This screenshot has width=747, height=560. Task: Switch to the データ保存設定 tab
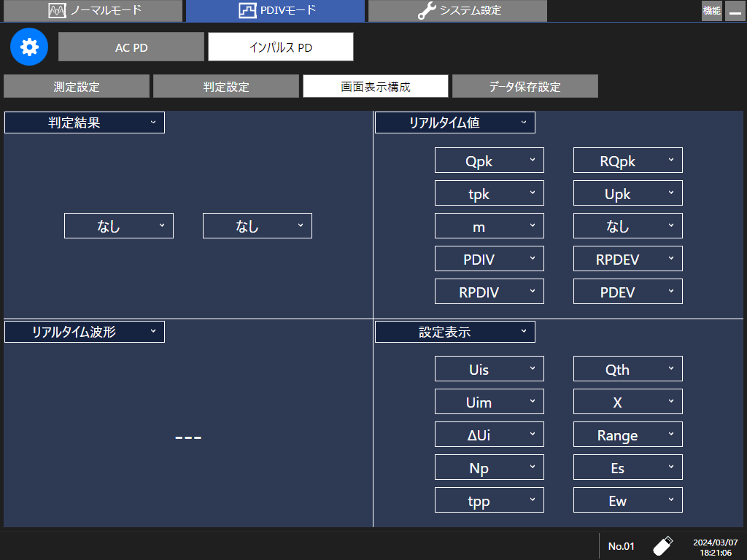click(x=525, y=85)
